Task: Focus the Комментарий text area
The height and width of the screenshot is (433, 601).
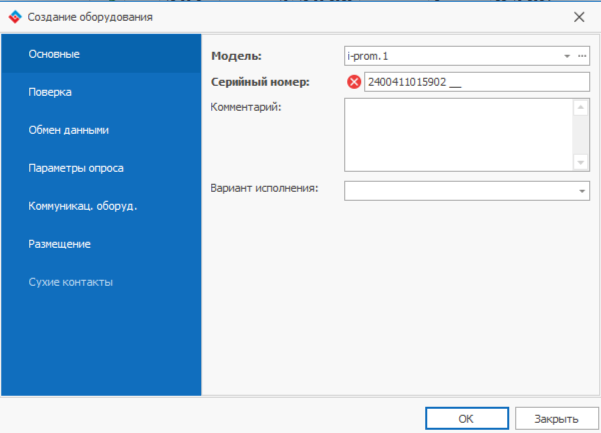Action: [458, 134]
